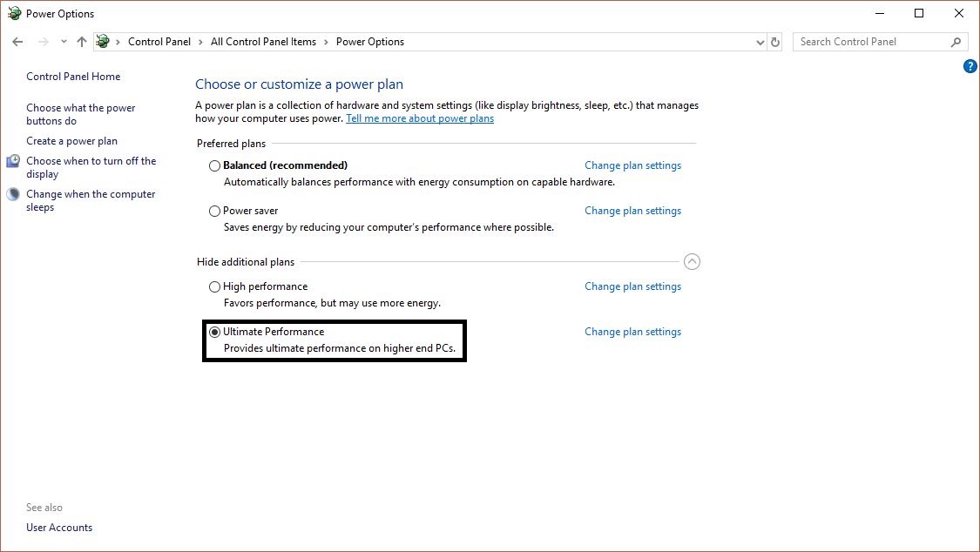
Task: Expand chevron after Control Panel breadcrumb
Action: [x=200, y=43]
